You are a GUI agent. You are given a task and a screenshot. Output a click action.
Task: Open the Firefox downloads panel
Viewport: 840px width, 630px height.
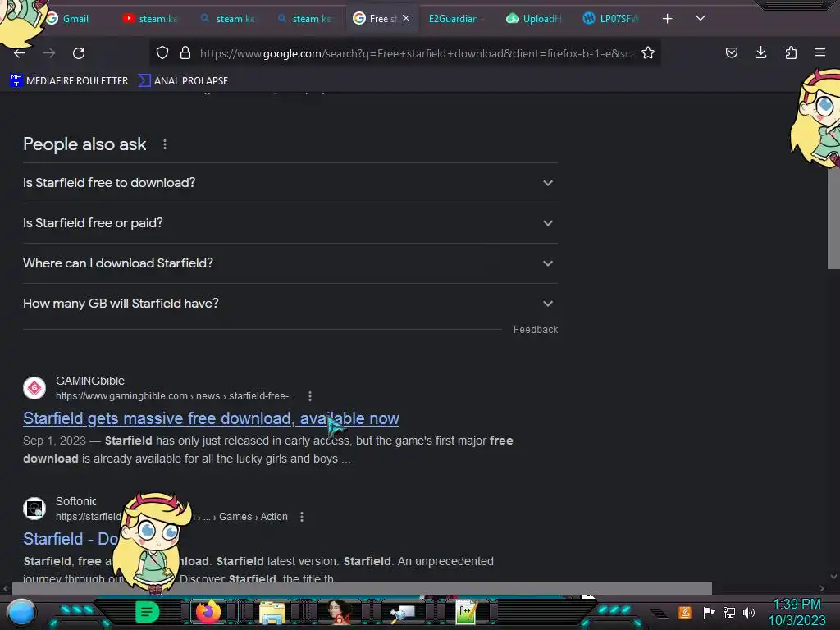[760, 52]
